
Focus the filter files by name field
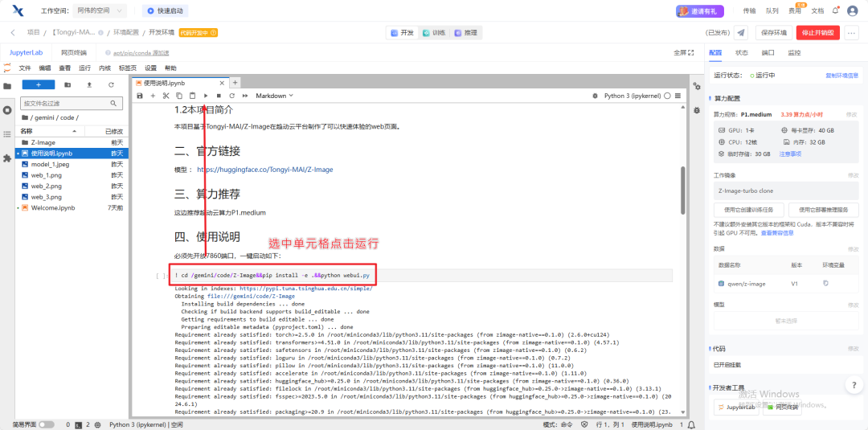[x=72, y=104]
